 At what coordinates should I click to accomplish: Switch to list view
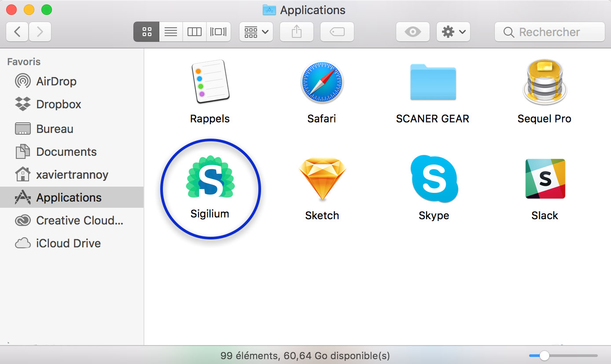(x=171, y=32)
